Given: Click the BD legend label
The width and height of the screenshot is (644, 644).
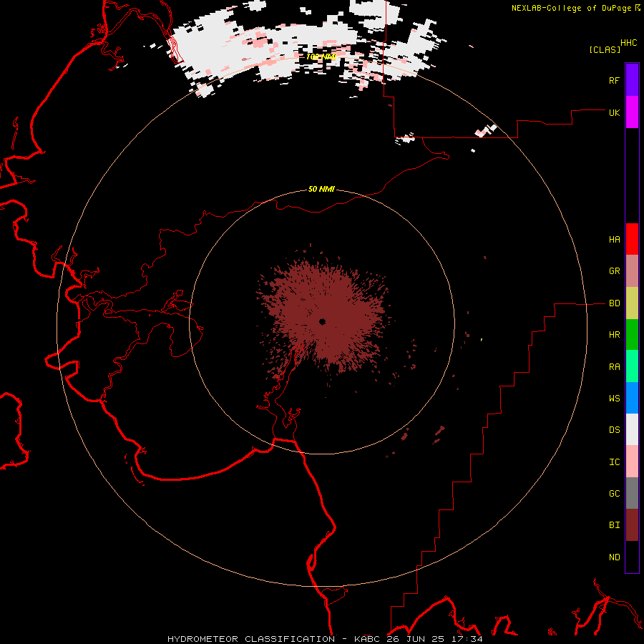Looking at the screenshot, I should [x=614, y=303].
